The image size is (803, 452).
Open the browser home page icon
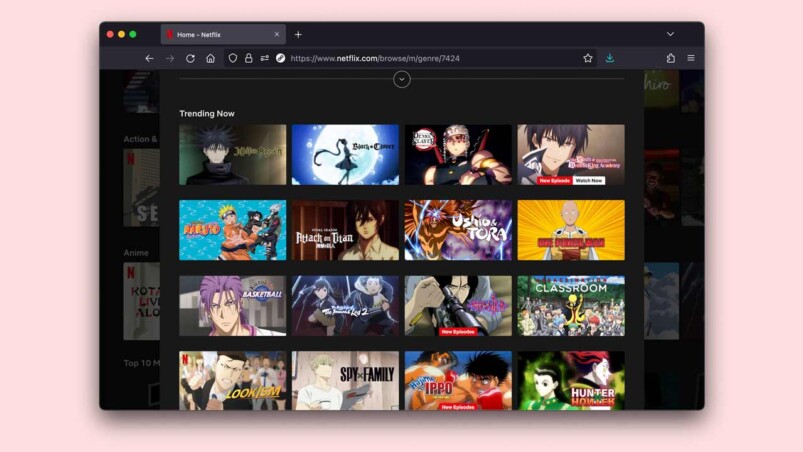point(210,58)
